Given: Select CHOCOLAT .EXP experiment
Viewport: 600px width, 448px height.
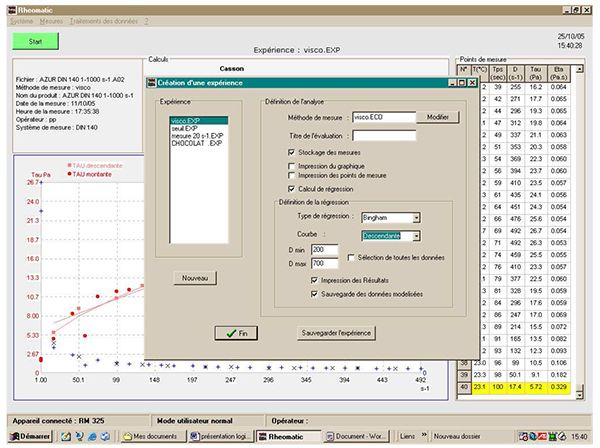Looking at the screenshot, I should tap(199, 143).
